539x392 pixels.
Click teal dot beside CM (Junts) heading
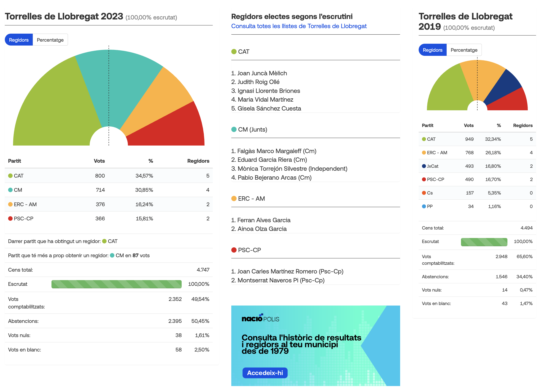[x=234, y=129]
